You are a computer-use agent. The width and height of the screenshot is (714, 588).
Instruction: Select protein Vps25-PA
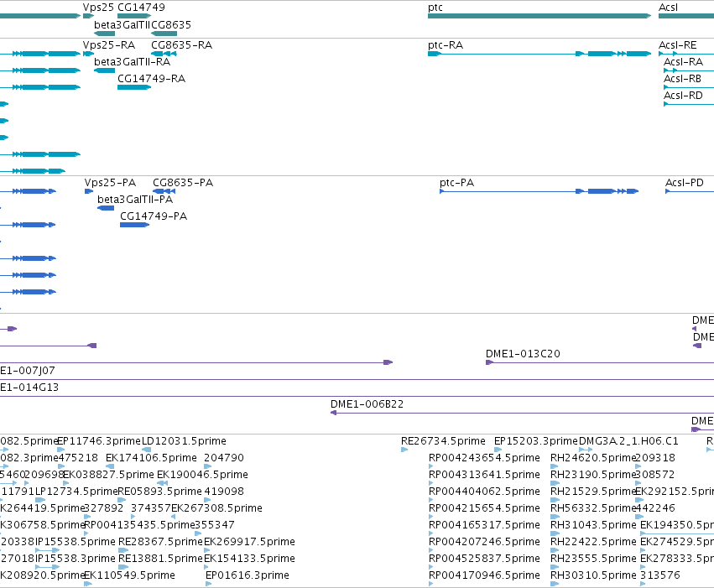(110, 183)
